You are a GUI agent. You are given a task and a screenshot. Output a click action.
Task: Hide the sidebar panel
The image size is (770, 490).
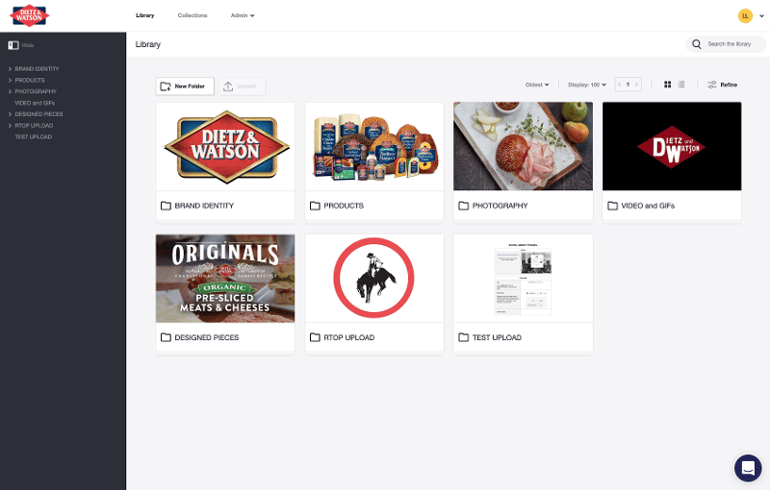[x=21, y=45]
